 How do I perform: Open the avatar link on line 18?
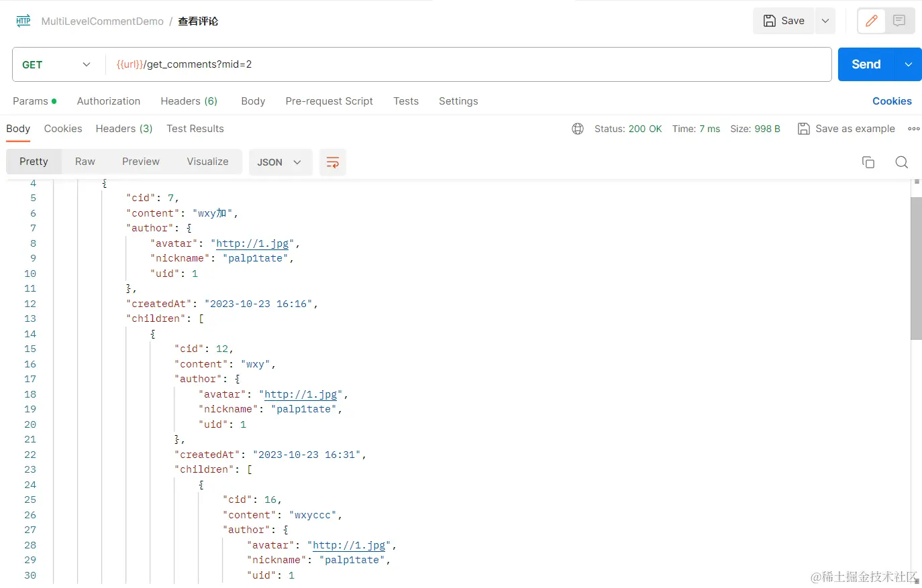point(301,394)
